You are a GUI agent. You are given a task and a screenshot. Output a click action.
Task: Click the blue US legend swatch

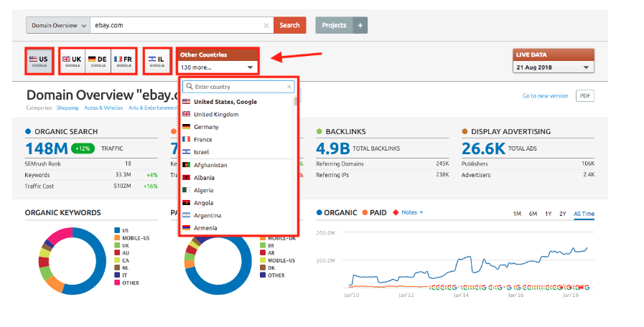[x=117, y=231]
